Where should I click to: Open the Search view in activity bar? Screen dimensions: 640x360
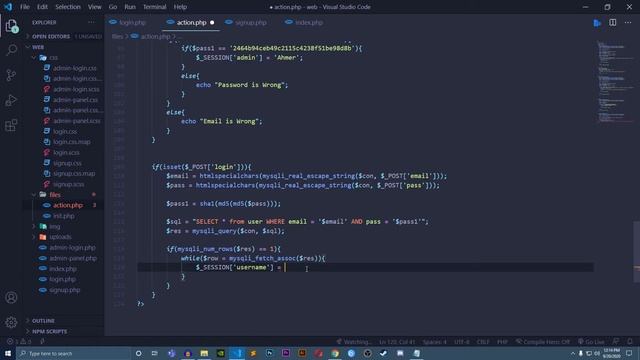tap(11, 50)
